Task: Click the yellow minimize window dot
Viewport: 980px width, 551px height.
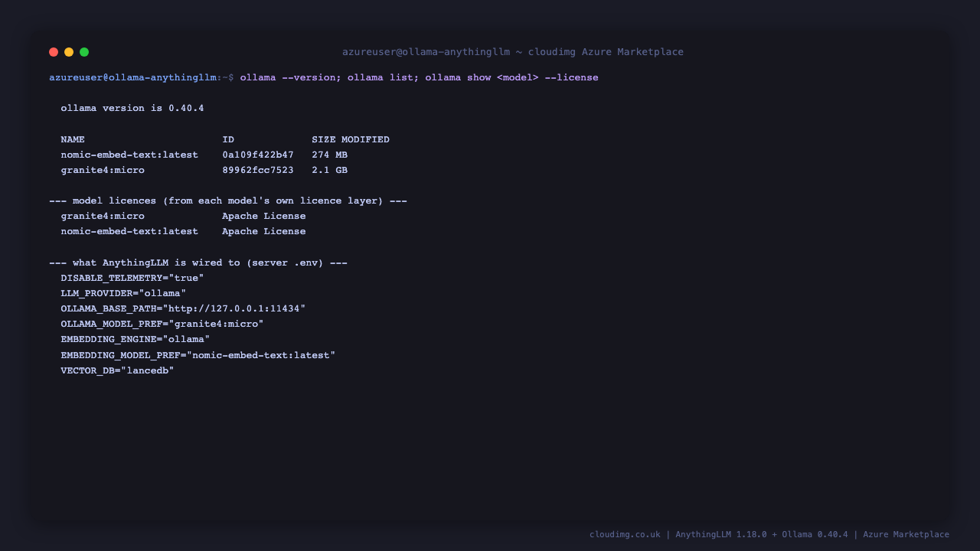Action: coord(69,52)
